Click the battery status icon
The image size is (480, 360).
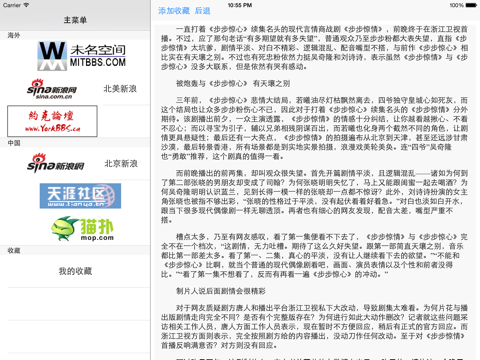471,5
